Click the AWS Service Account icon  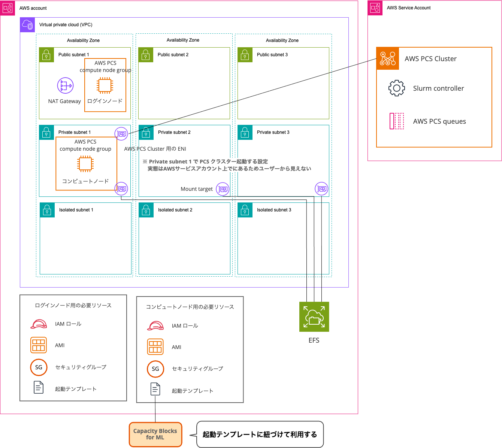[375, 8]
